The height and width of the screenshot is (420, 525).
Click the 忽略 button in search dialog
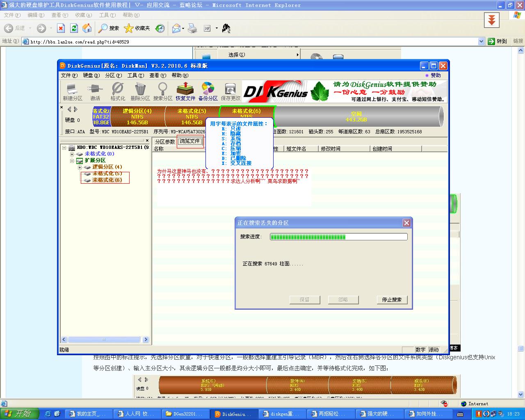pos(343,300)
